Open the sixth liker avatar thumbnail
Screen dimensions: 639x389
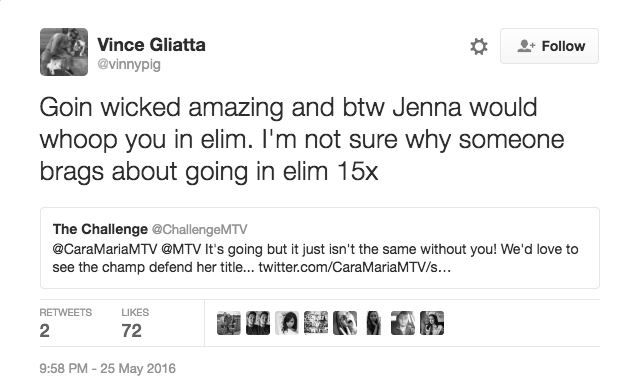[x=374, y=323]
